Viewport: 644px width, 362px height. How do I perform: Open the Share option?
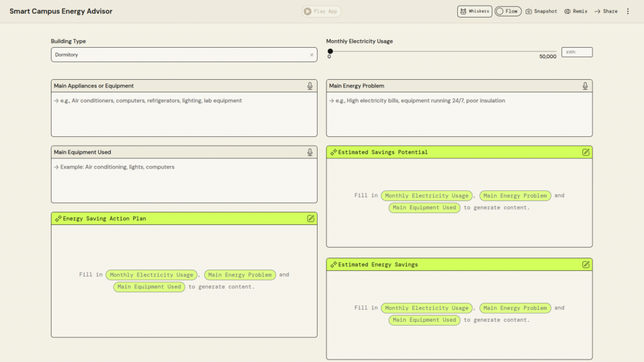(x=606, y=11)
